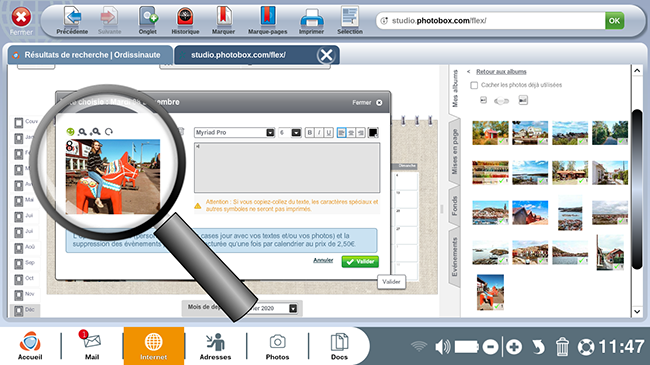650x365 pixels.
Task: Open the font size dropdown
Action: (x=289, y=132)
